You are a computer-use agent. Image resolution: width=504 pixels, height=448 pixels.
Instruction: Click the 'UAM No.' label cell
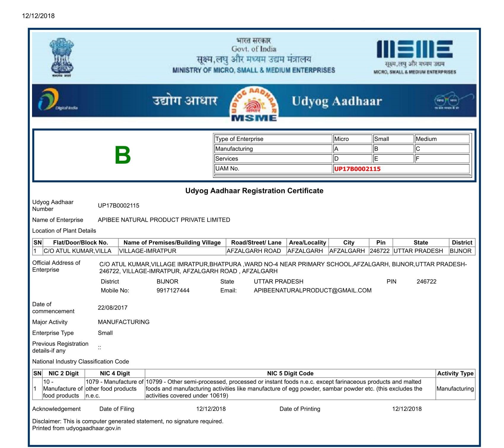tap(273, 168)
